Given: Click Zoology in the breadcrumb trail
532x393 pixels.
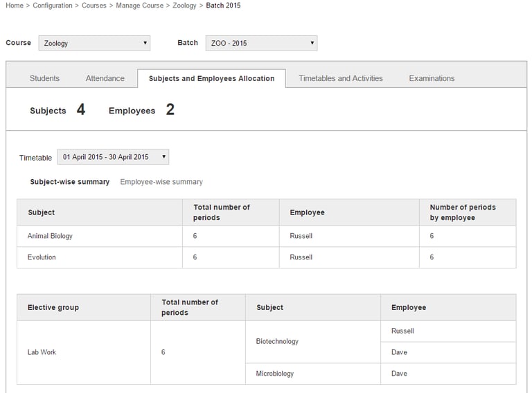Looking at the screenshot, I should coord(184,6).
